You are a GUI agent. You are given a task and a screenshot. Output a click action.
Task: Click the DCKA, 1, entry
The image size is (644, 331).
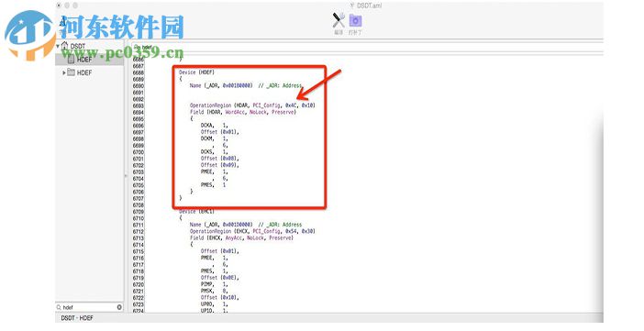click(x=214, y=125)
